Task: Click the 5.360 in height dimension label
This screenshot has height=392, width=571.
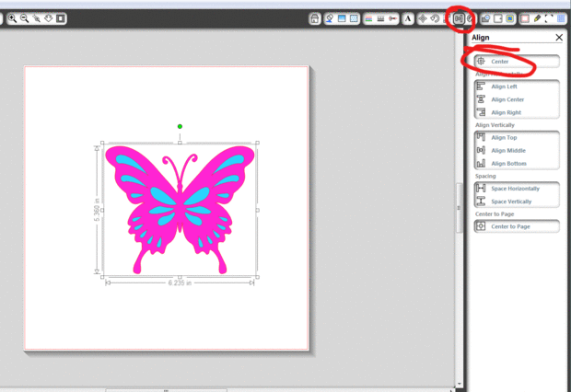Action: click(97, 210)
